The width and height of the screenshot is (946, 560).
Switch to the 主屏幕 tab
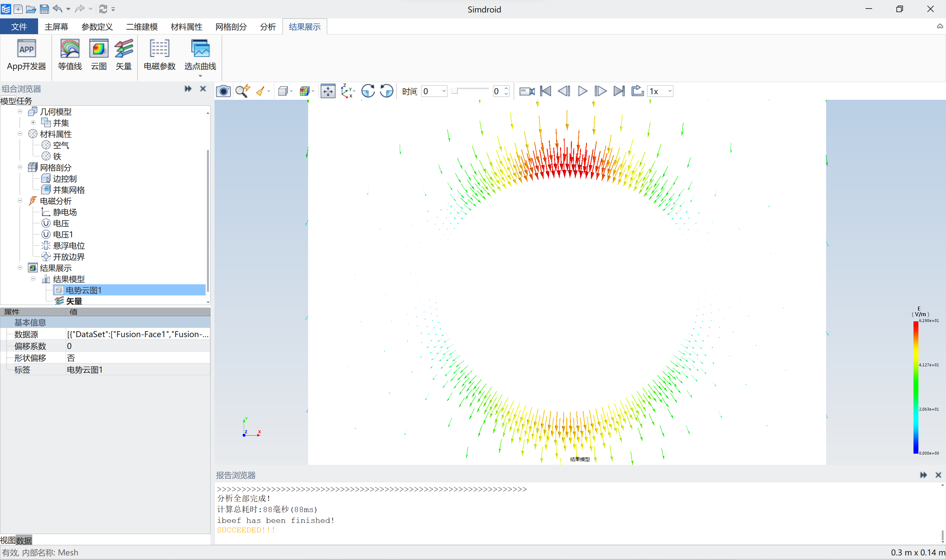[56, 26]
